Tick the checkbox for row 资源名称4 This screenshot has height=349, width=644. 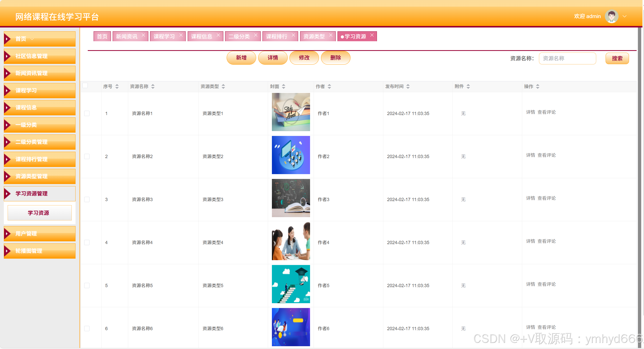[x=87, y=243]
